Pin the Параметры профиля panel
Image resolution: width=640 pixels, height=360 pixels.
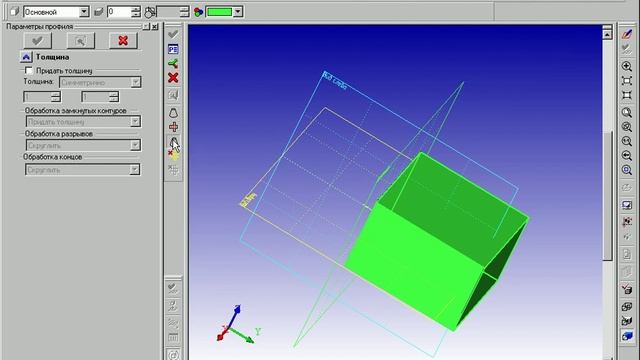(x=146, y=27)
